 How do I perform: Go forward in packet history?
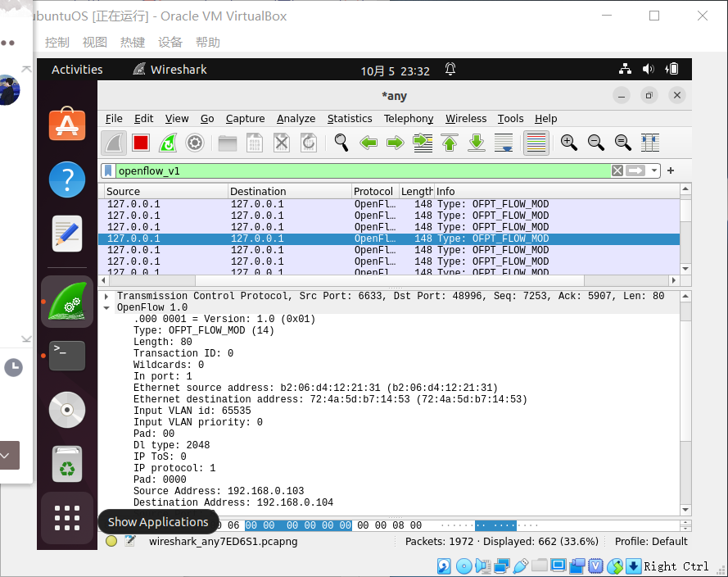click(395, 143)
